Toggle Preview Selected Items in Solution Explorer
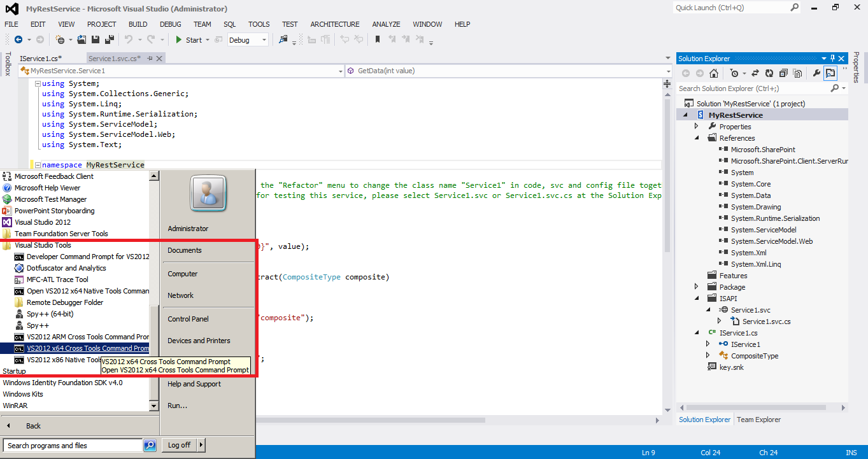Viewport: 868px width, 459px height. pyautogui.click(x=798, y=73)
